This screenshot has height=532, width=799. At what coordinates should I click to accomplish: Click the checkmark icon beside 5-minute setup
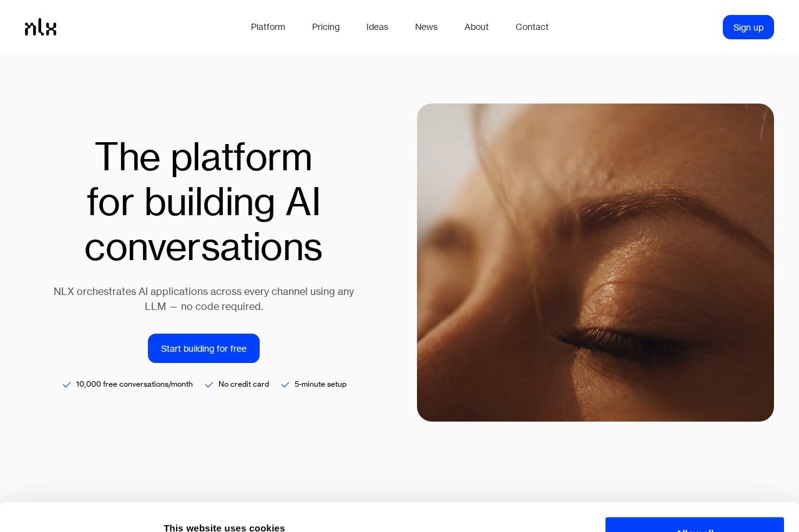(x=285, y=385)
